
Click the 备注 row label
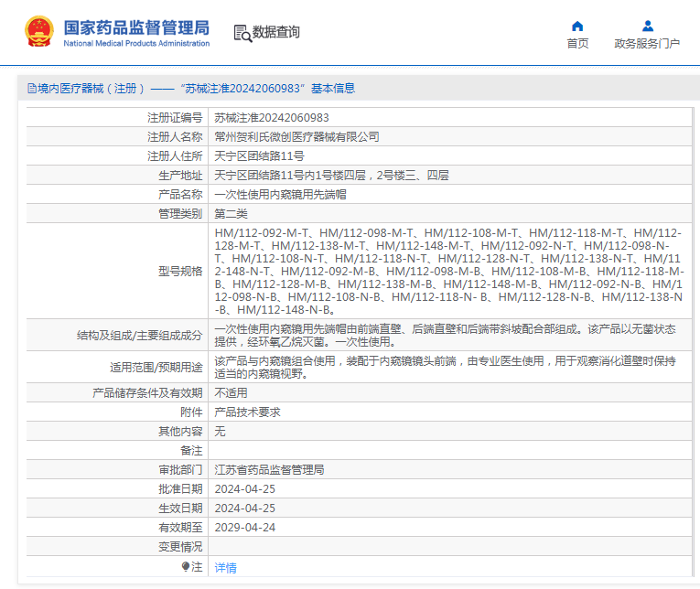click(x=191, y=451)
